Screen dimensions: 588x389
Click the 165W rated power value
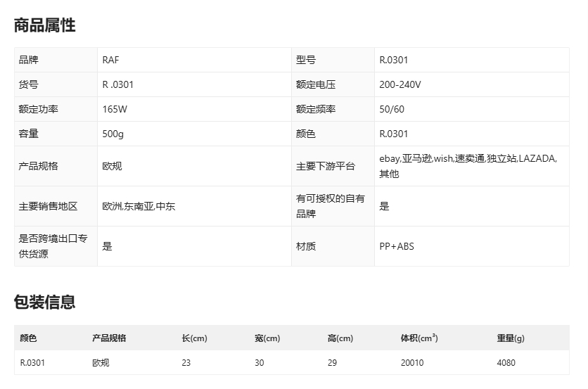[115, 109]
